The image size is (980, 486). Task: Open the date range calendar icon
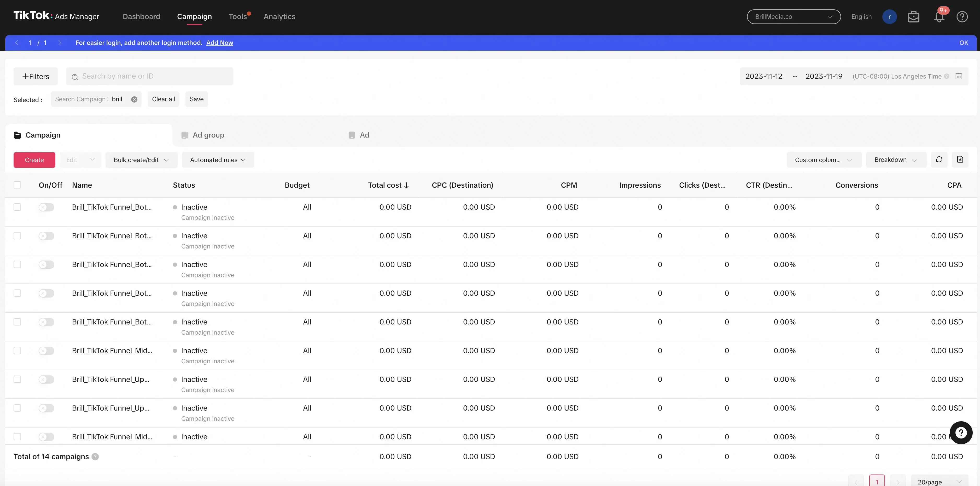point(959,76)
